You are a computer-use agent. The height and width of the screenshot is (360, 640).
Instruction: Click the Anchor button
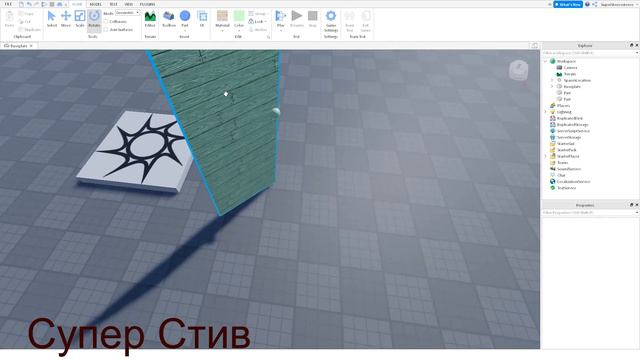coord(258,30)
